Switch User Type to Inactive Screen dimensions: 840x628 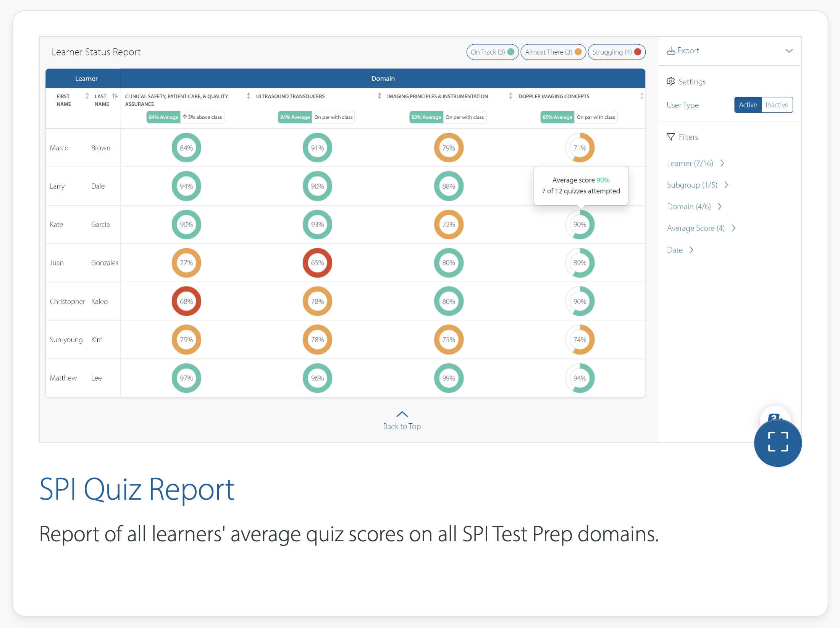(777, 105)
